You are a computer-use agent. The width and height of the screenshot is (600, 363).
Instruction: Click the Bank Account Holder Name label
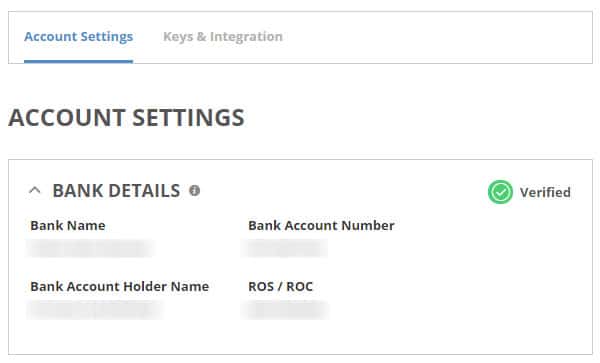(x=119, y=286)
